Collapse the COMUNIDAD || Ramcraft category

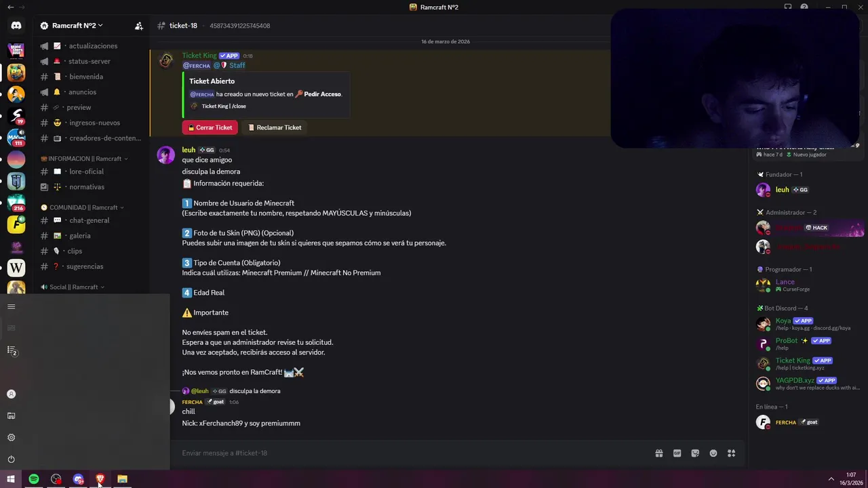coord(82,207)
